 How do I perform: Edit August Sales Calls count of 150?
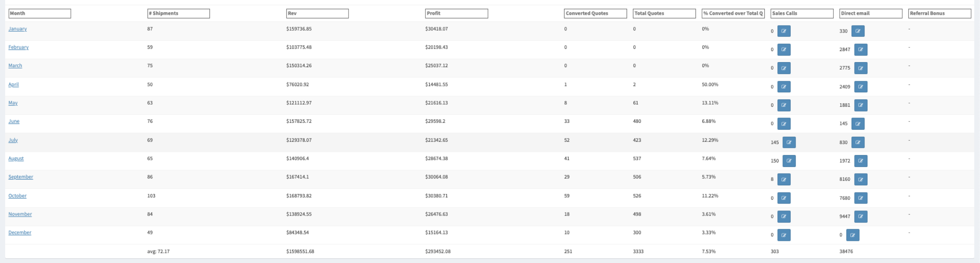click(789, 161)
